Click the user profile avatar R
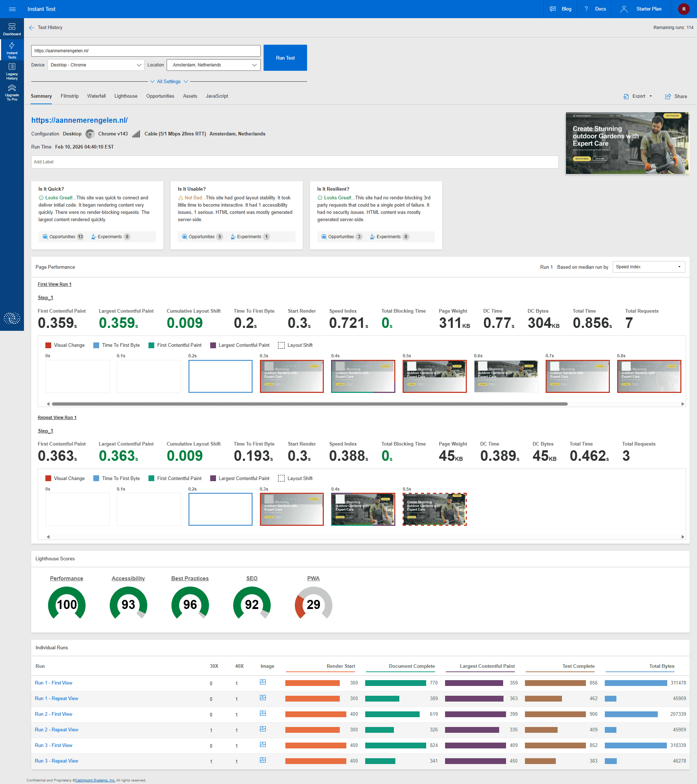Image resolution: width=697 pixels, height=784 pixels. [x=684, y=9]
